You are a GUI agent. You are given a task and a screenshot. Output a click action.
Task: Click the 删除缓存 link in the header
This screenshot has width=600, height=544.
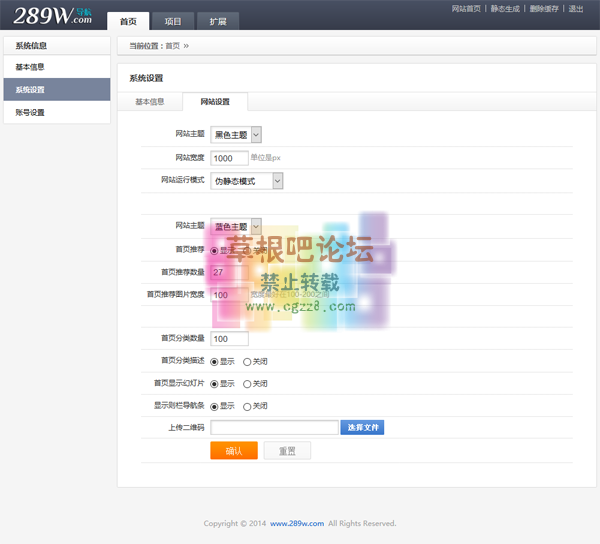(545, 9)
